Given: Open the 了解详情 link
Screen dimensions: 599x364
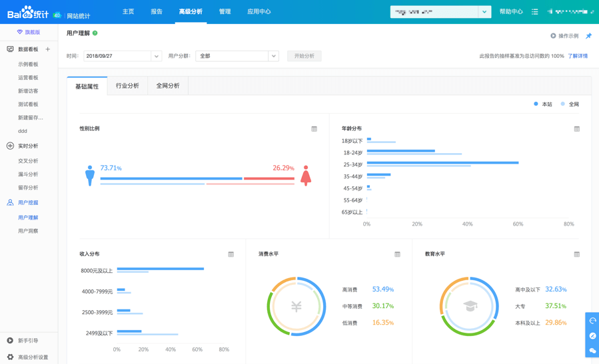Looking at the screenshot, I should [x=578, y=56].
